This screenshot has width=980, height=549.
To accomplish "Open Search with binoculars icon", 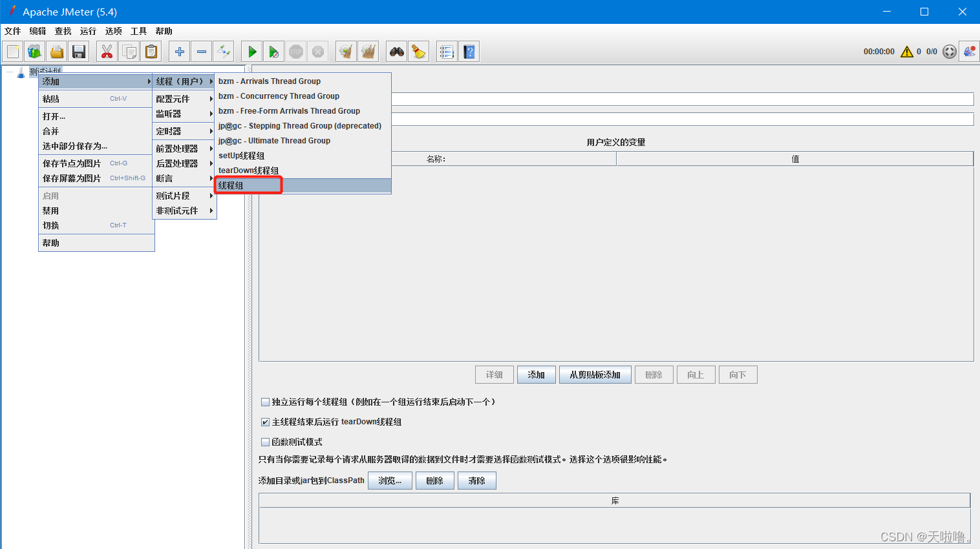I will pos(397,52).
